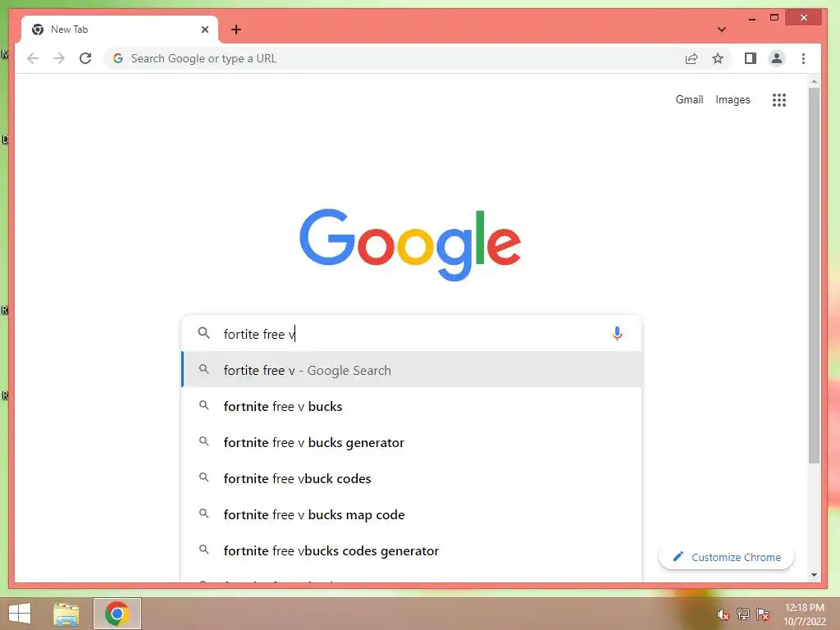
Task: Open the Gmail link
Action: [x=689, y=99]
